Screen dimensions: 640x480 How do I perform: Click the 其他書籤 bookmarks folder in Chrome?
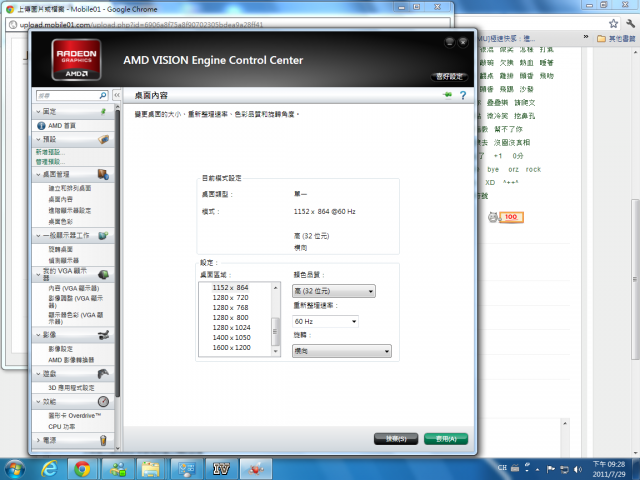616,39
